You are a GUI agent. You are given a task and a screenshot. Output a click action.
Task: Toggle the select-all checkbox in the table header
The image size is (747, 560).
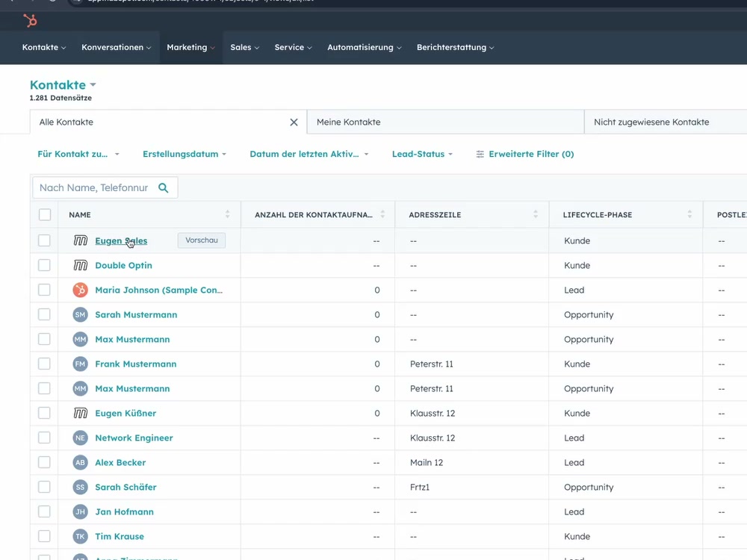pos(44,214)
